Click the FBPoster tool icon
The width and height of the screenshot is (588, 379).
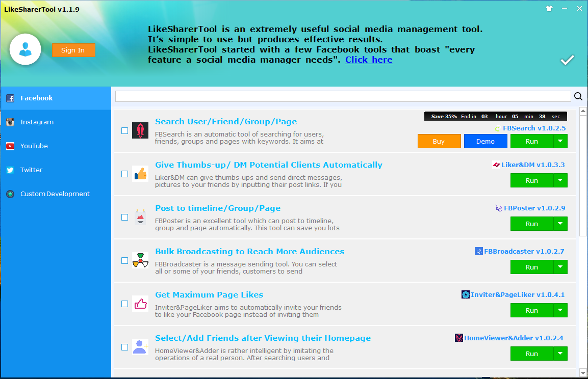140,217
